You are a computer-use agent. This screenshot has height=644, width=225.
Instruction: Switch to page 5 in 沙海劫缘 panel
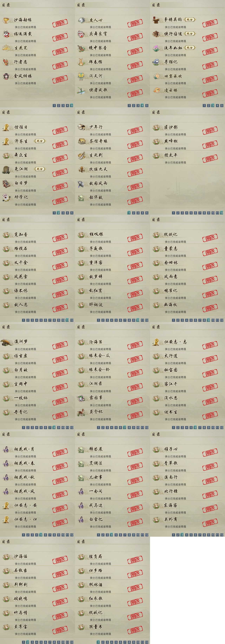[72, 106]
